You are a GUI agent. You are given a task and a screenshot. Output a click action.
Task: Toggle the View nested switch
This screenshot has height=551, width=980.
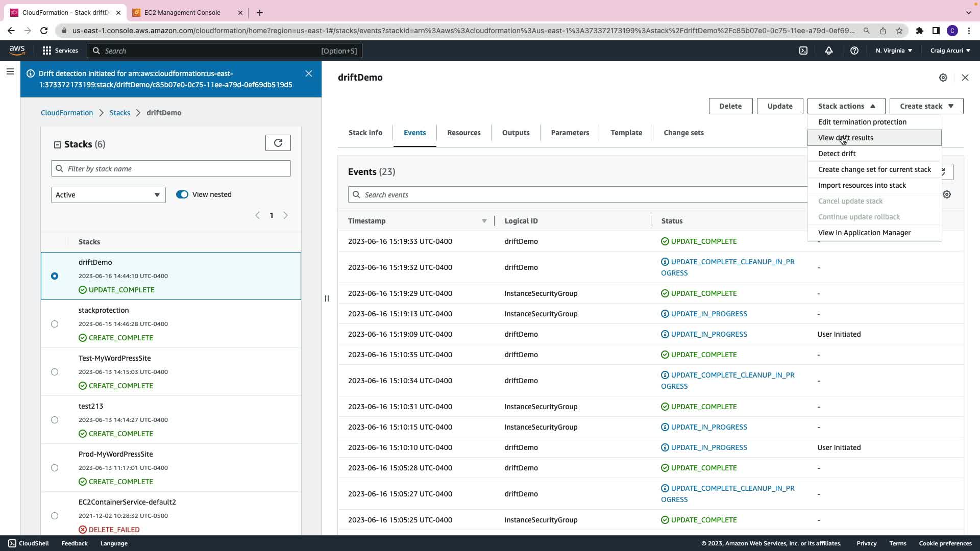point(182,194)
